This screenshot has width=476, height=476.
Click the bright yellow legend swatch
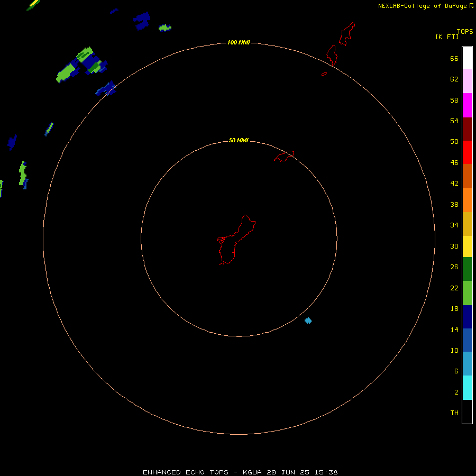tap(467, 246)
